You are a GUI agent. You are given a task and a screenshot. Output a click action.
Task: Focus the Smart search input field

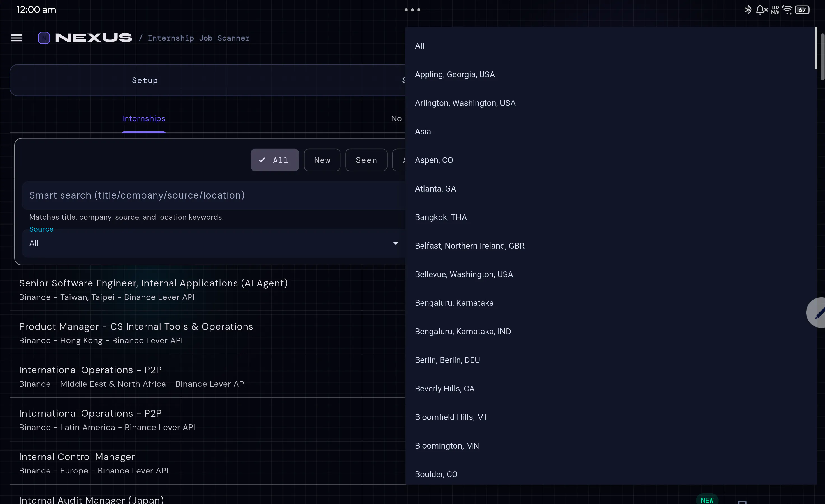[214, 195]
